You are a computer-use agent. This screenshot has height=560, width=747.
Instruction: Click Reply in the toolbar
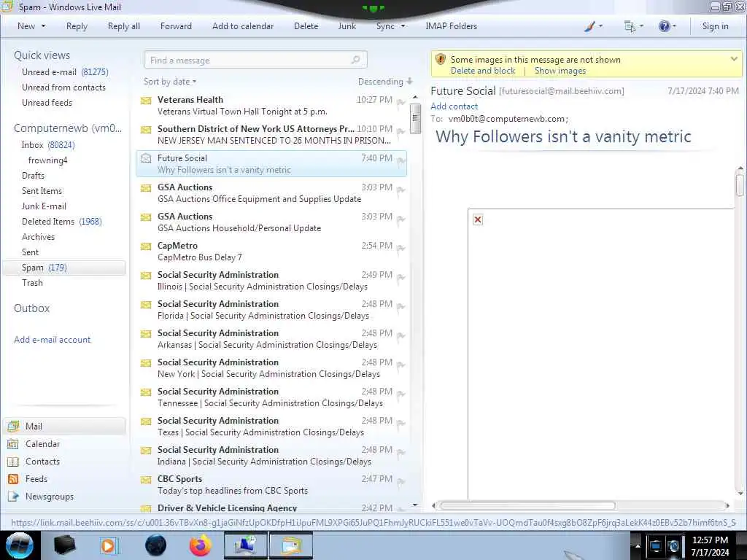[77, 26]
